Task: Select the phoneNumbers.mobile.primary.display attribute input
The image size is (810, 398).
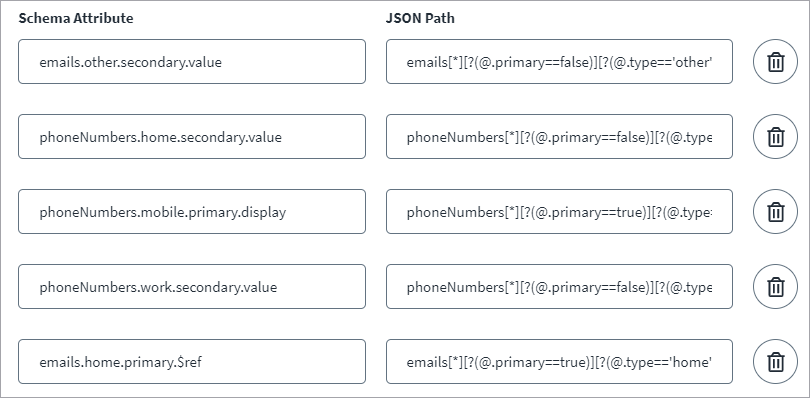Action: point(192,211)
